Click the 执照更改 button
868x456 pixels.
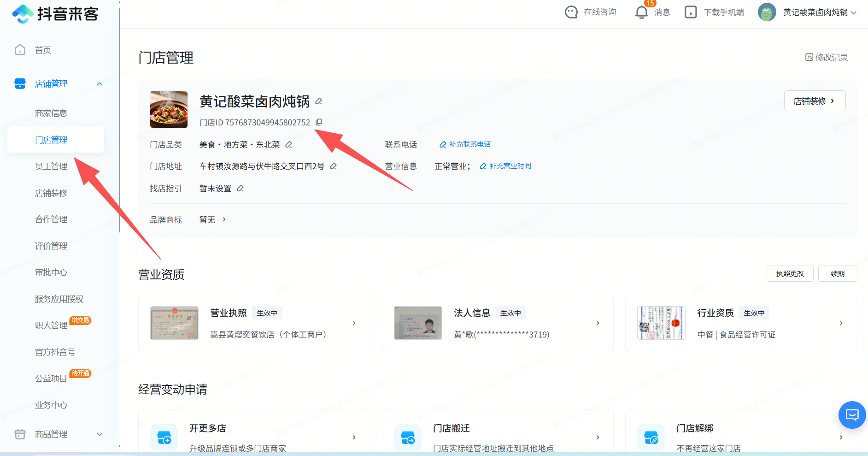pos(790,274)
